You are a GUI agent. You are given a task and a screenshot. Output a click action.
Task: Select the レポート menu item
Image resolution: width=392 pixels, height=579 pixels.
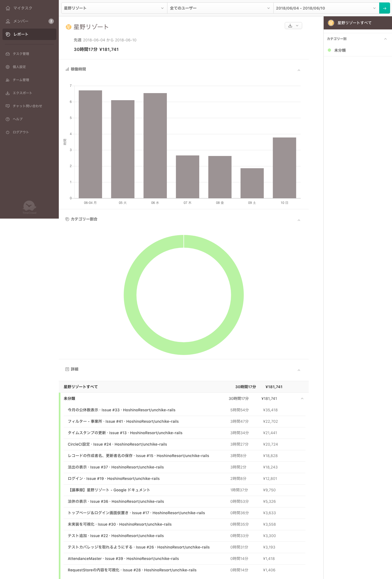tap(29, 34)
